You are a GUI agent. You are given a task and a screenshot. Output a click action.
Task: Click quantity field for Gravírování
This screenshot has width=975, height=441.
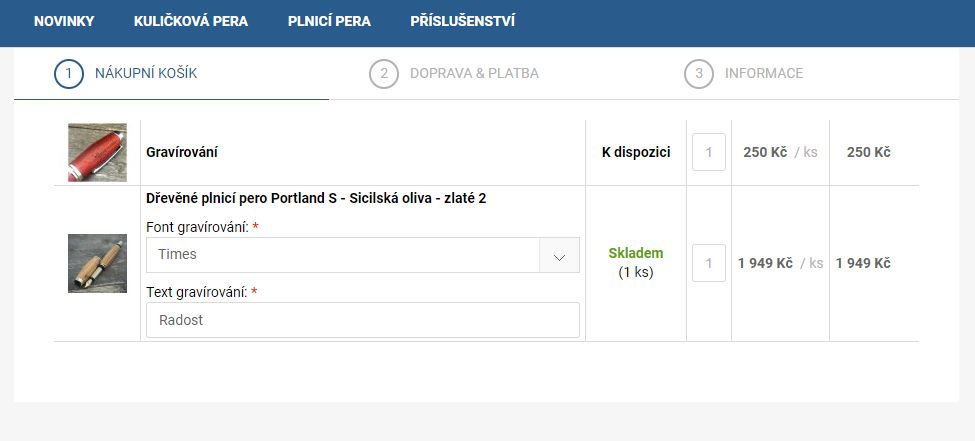pos(709,152)
